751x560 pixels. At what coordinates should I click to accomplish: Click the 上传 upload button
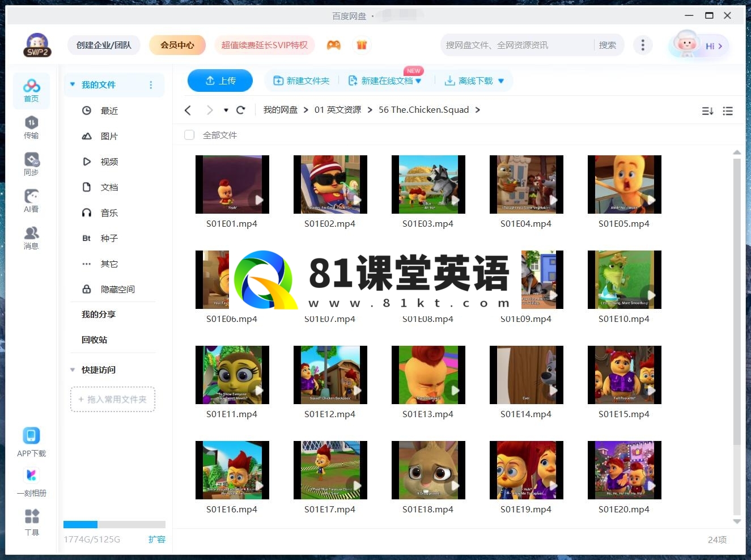(x=220, y=80)
